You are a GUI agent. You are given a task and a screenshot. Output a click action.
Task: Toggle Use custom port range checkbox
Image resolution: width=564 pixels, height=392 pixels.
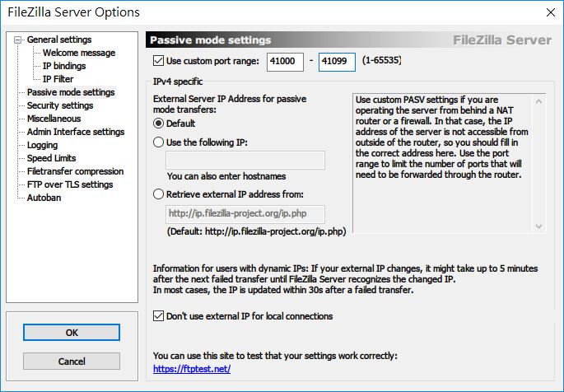(x=160, y=61)
